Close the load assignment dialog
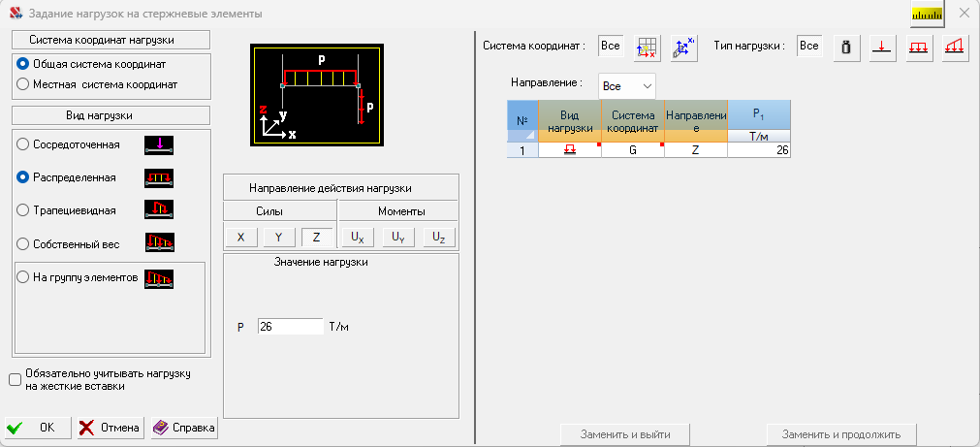The width and height of the screenshot is (980, 447). 964,14
